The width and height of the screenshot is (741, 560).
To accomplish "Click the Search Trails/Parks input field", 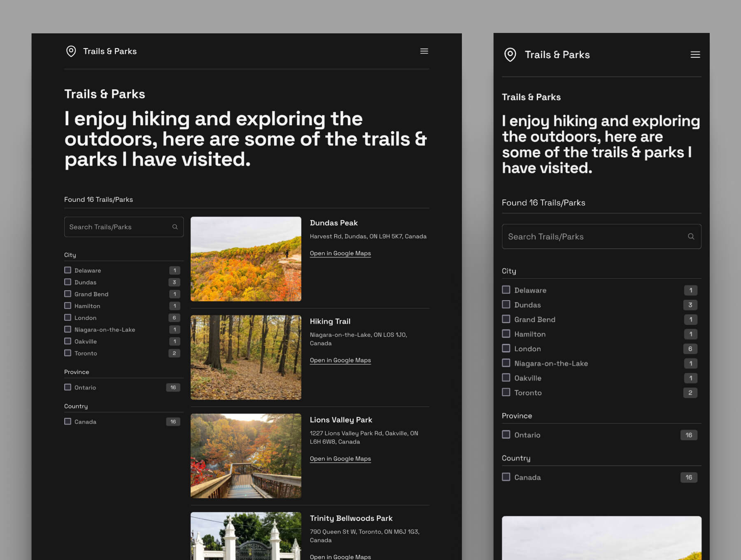I will pyautogui.click(x=115, y=226).
